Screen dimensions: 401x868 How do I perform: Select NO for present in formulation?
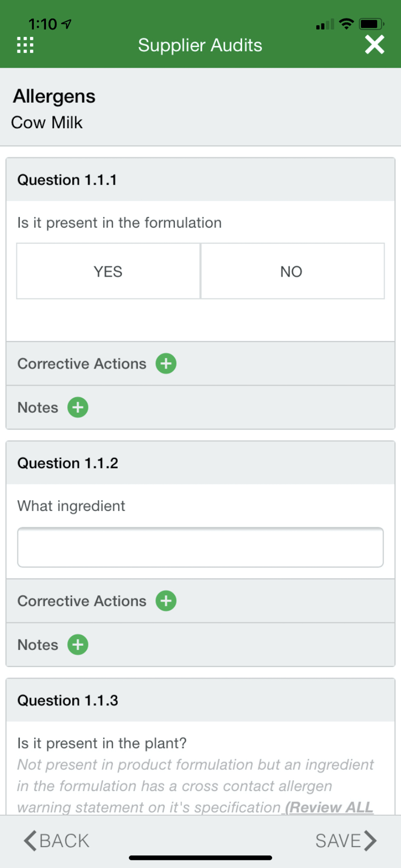click(x=293, y=271)
